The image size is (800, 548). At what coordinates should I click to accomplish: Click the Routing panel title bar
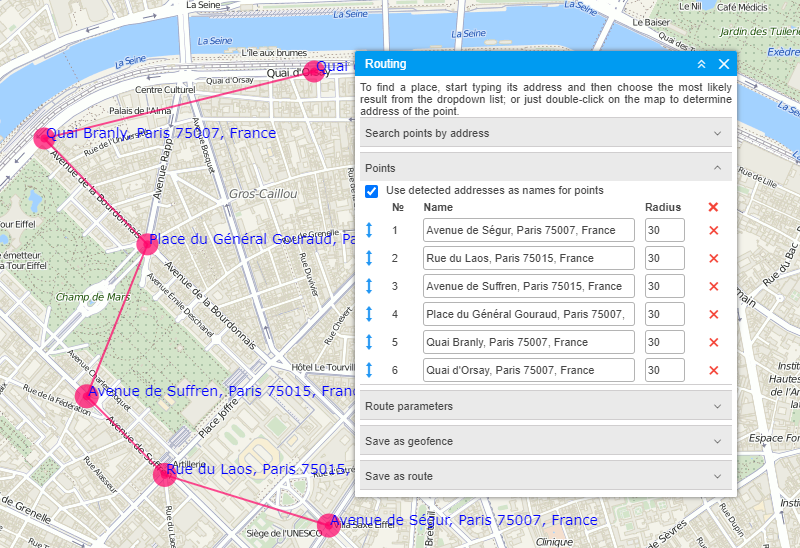pyautogui.click(x=546, y=64)
